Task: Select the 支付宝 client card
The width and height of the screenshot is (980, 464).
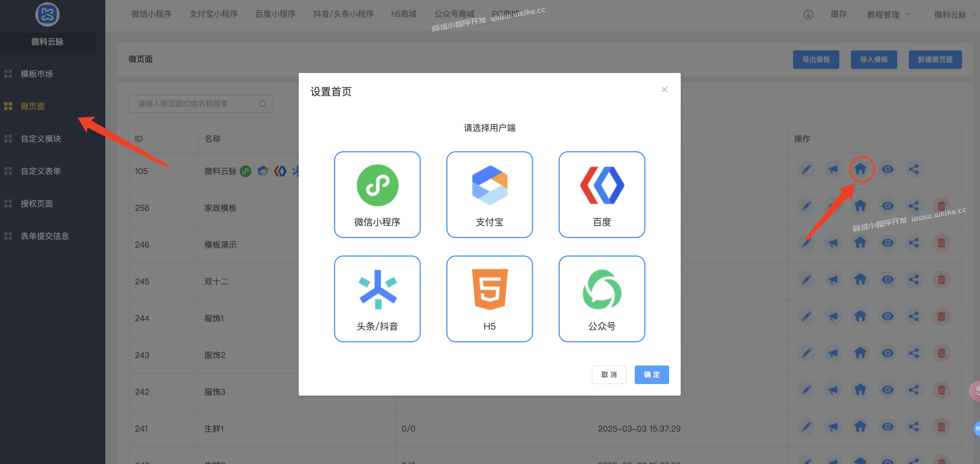Action: pos(489,195)
